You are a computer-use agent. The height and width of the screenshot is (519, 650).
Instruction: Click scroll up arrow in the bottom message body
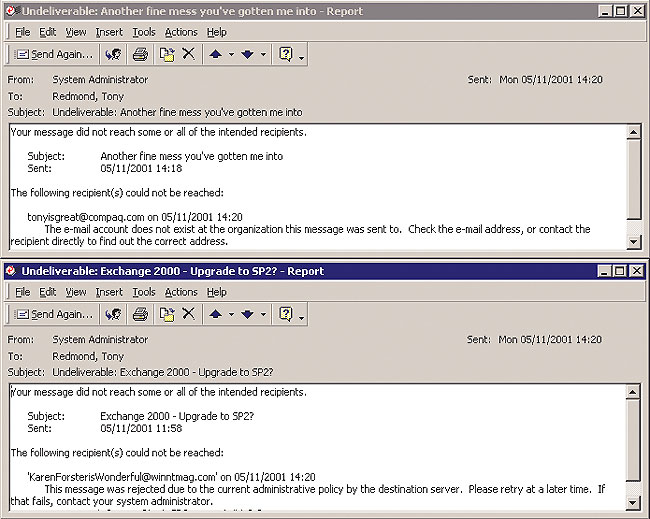[x=633, y=392]
